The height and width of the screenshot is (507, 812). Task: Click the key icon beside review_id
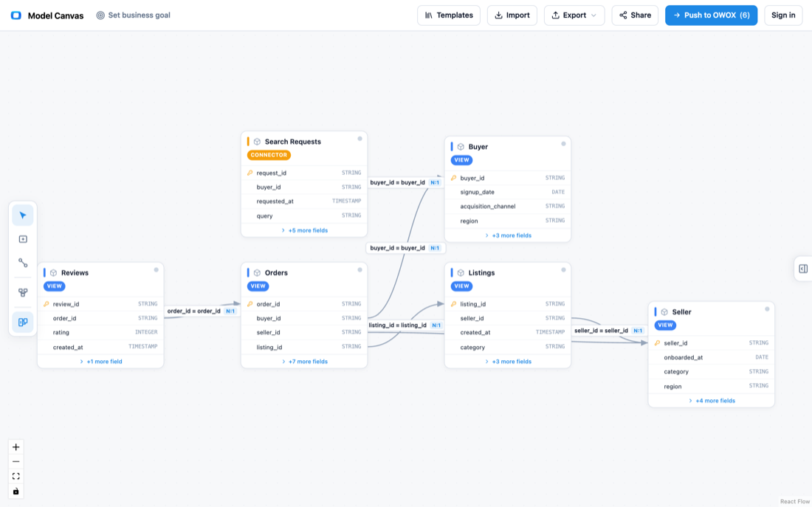(x=46, y=304)
